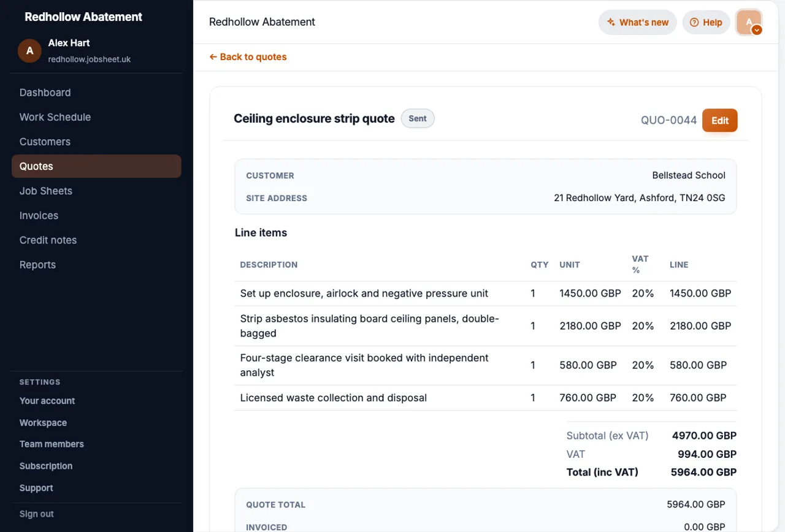The image size is (785, 532).
Task: Open Subscription settings
Action: click(46, 466)
